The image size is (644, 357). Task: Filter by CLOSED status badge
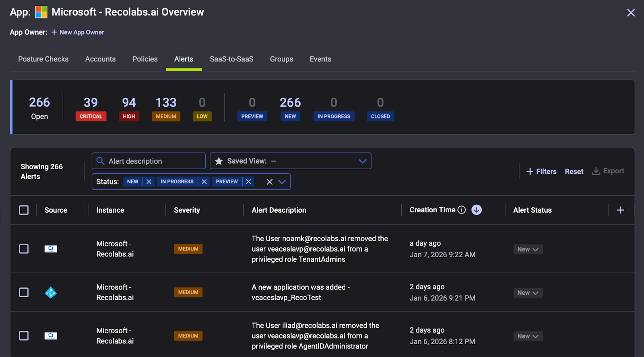point(380,116)
